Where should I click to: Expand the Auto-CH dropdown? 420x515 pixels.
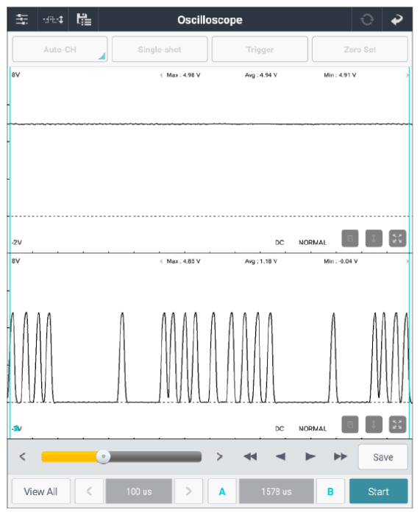click(60, 49)
